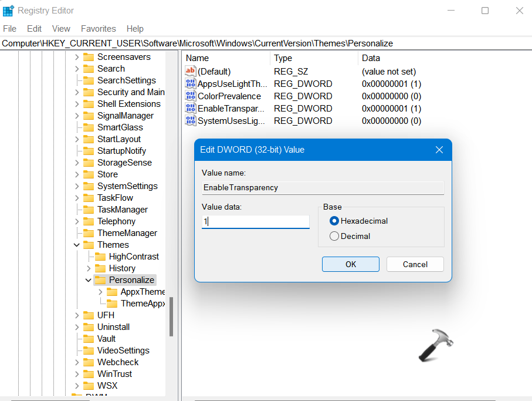Expand the History tree node
The image size is (532, 401).
point(89,268)
